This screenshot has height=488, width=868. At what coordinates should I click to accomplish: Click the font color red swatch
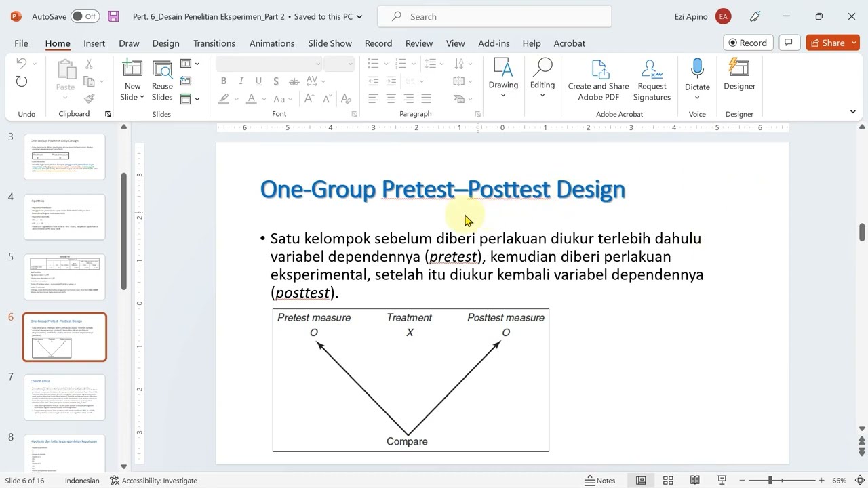pyautogui.click(x=252, y=99)
